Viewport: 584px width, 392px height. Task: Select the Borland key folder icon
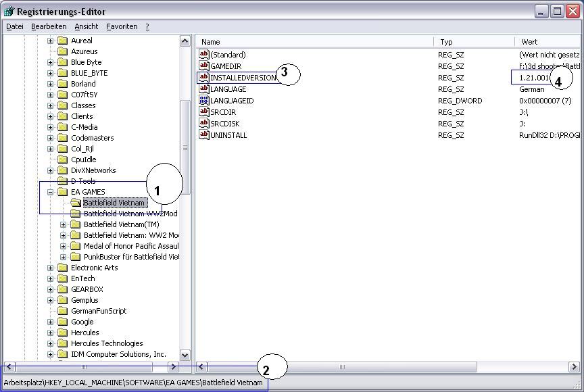point(63,84)
